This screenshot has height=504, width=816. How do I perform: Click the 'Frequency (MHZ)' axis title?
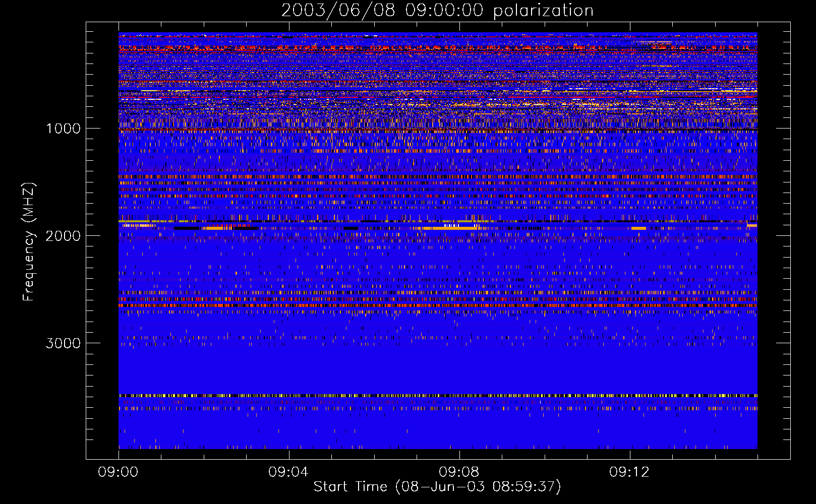(29, 242)
